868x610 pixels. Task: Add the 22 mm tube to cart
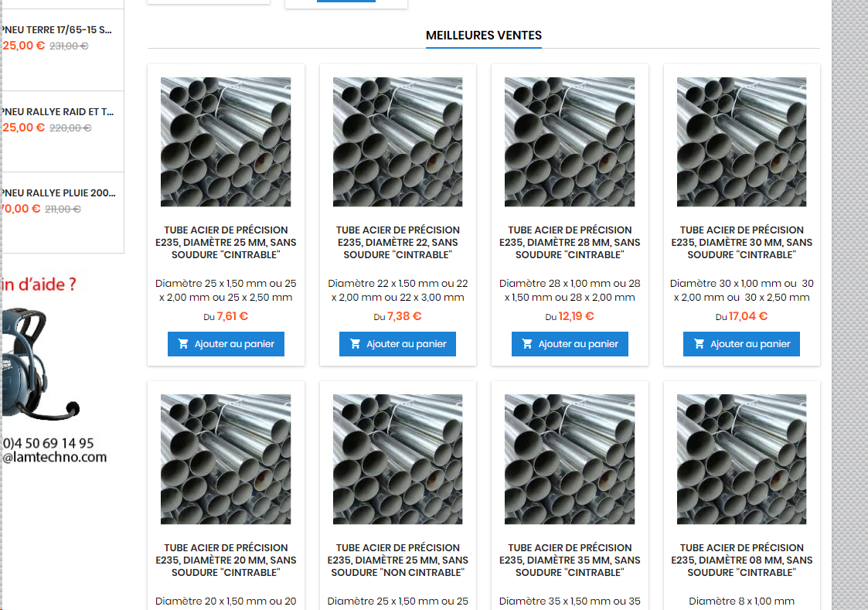pyautogui.click(x=397, y=344)
